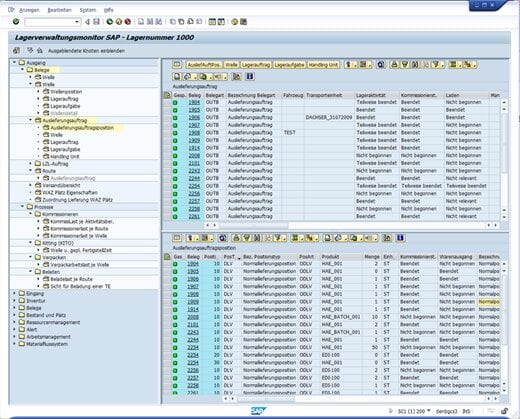Image resolution: width=520 pixels, height=419 pixels.
Task: Click the highlighted Normalpo cell in row 1909
Action: pyautogui.click(x=489, y=302)
